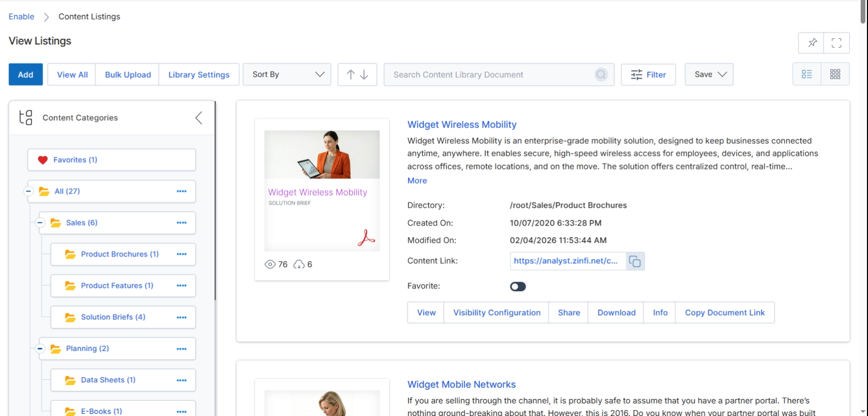Copy the content link to clipboard
This screenshot has width=868, height=416.
point(635,261)
